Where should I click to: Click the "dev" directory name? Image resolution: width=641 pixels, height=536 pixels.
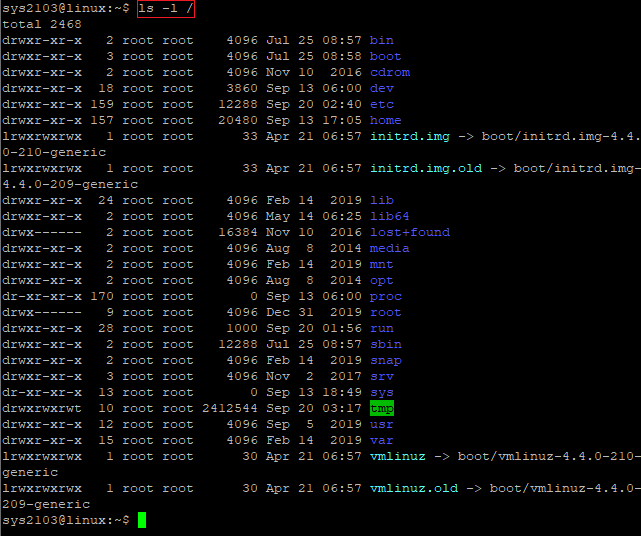(381, 88)
